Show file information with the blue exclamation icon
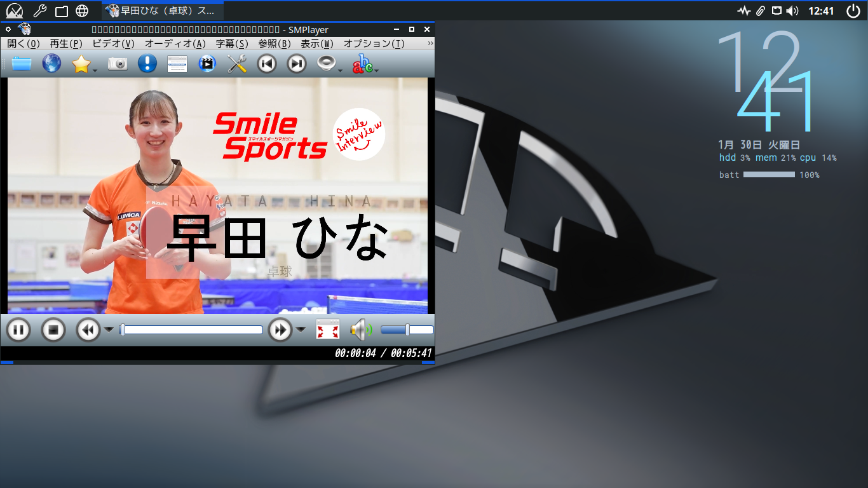Image resolution: width=868 pixels, height=488 pixels. pyautogui.click(x=147, y=64)
